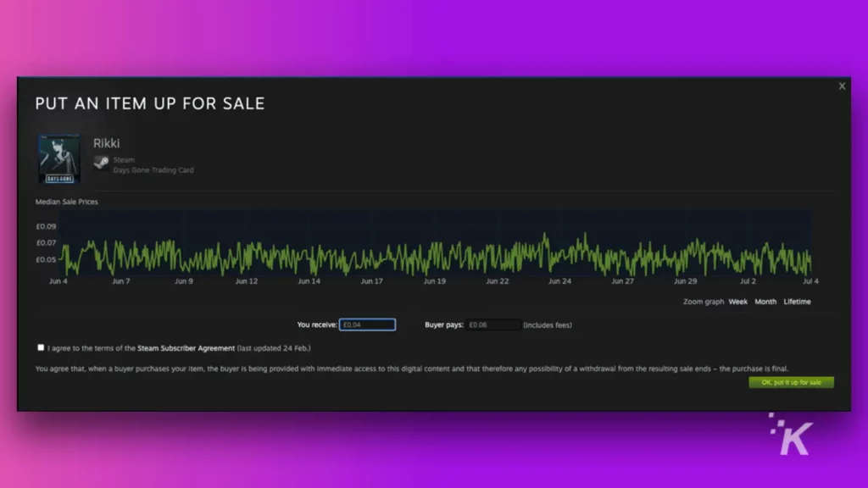This screenshot has height=488, width=868.
Task: Click the Days Gone Trading Card text
Action: coord(153,169)
